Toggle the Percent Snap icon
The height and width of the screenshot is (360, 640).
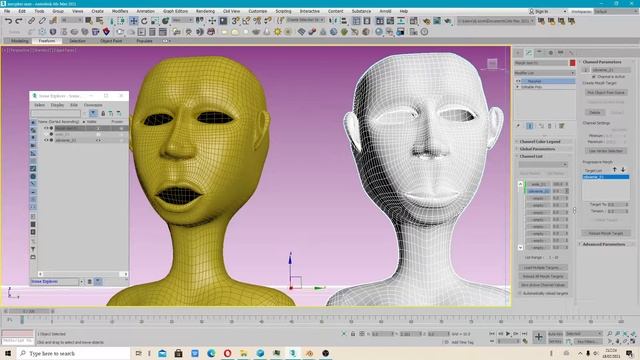point(257,20)
